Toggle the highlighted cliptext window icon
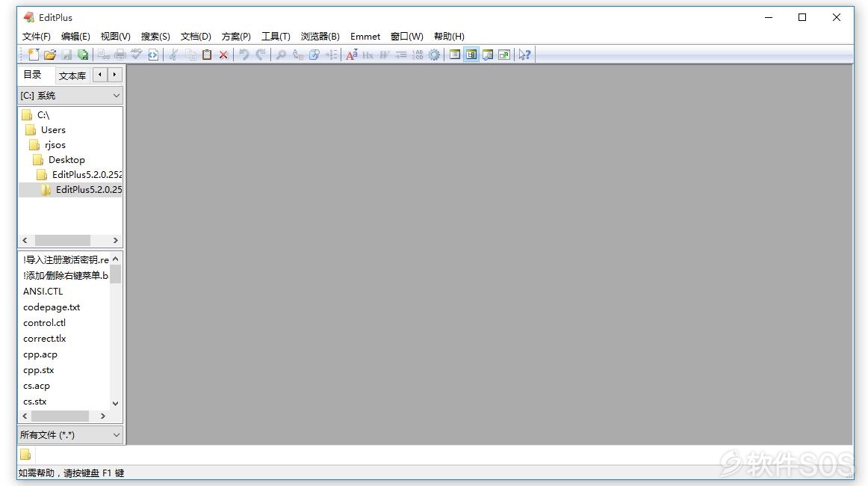Image resolution: width=868 pixels, height=486 pixels. pyautogui.click(x=471, y=55)
